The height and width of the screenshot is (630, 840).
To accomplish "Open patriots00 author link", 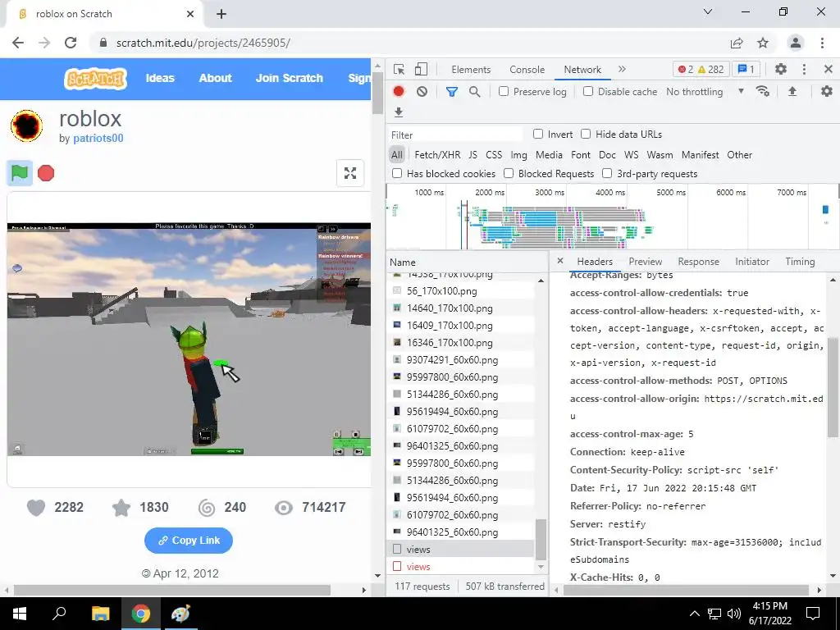I will point(98,138).
